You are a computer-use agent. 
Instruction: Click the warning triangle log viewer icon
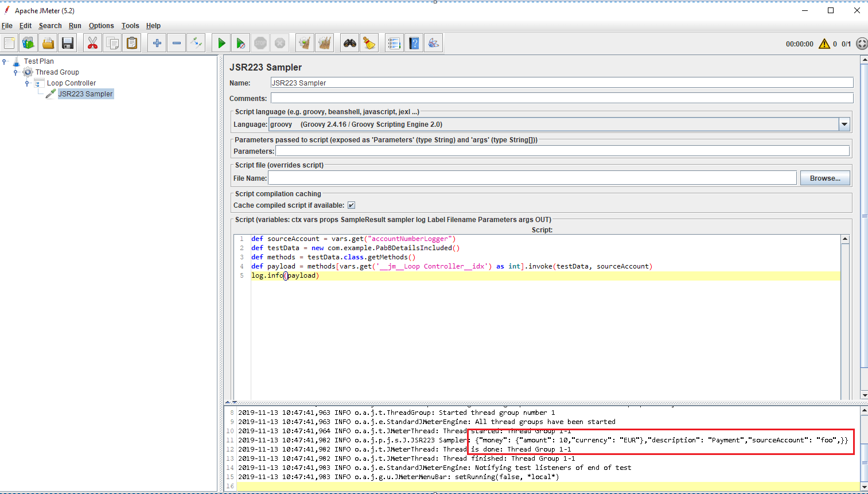pos(824,44)
